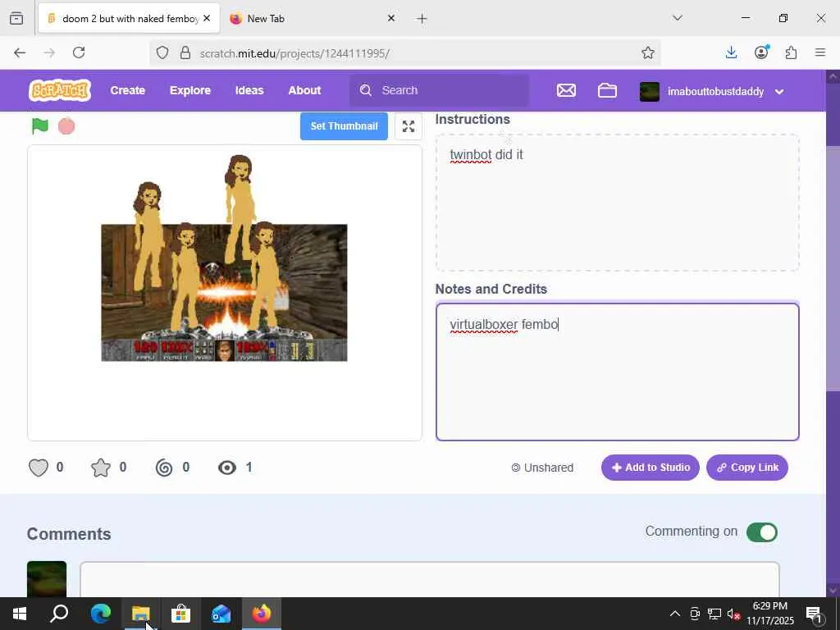Screen dimensions: 840x630
Task: Go back with browser back arrow
Action: pyautogui.click(x=20, y=52)
